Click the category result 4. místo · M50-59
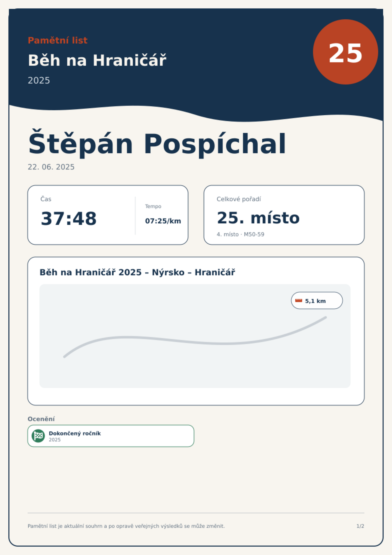This screenshot has width=392, height=555. tap(240, 234)
